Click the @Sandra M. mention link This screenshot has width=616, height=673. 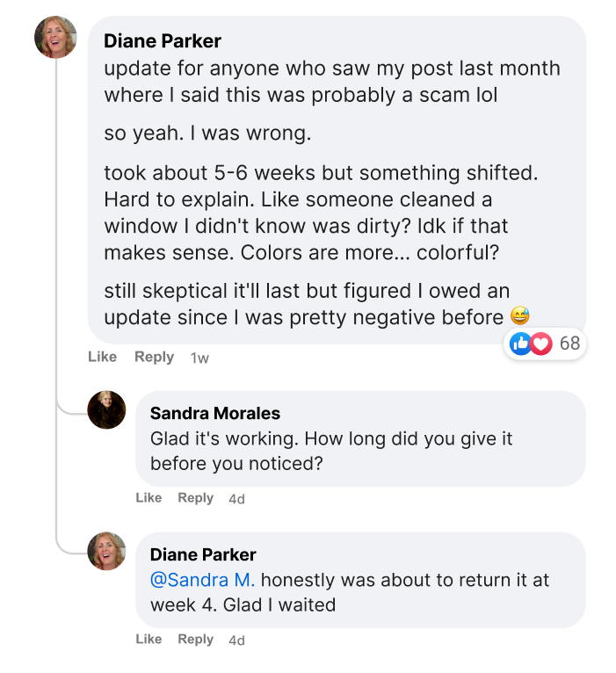203,580
